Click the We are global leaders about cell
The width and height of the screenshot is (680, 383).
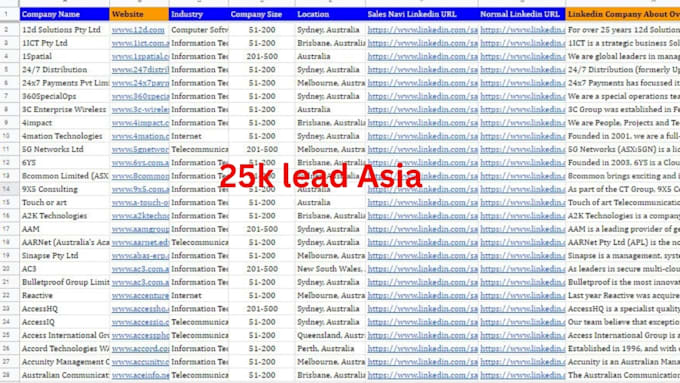pos(623,56)
